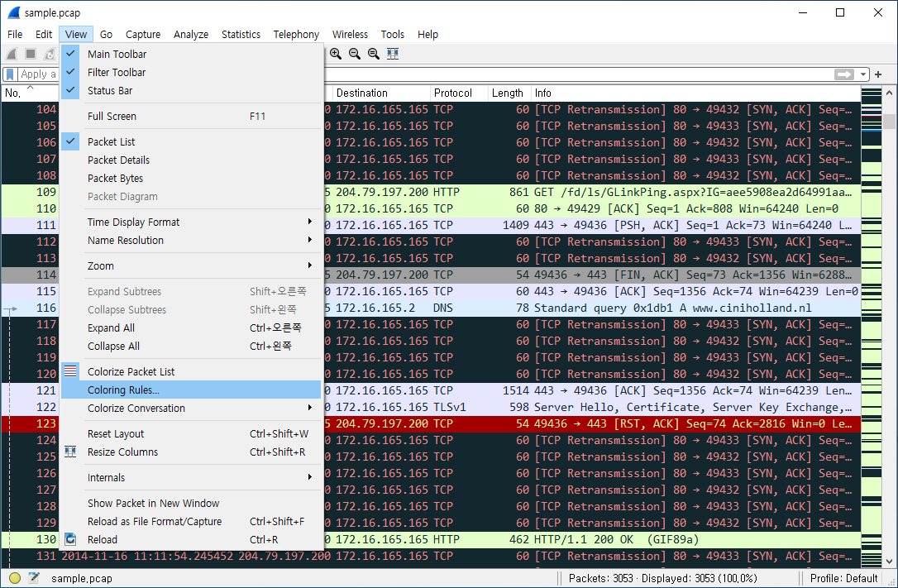Image resolution: width=898 pixels, height=588 pixels.
Task: Open the Statistics menu
Action: 241,35
